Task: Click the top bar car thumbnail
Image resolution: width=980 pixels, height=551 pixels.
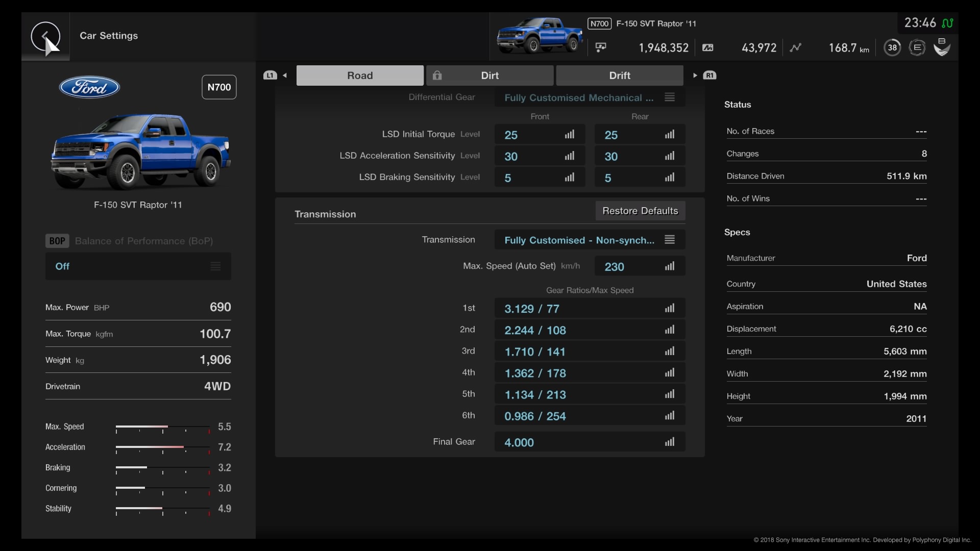Action: point(540,35)
